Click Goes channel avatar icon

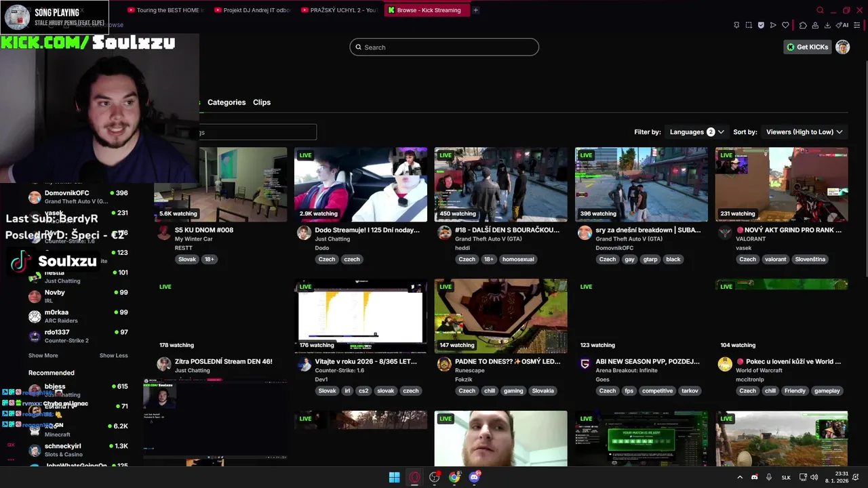[x=585, y=365]
